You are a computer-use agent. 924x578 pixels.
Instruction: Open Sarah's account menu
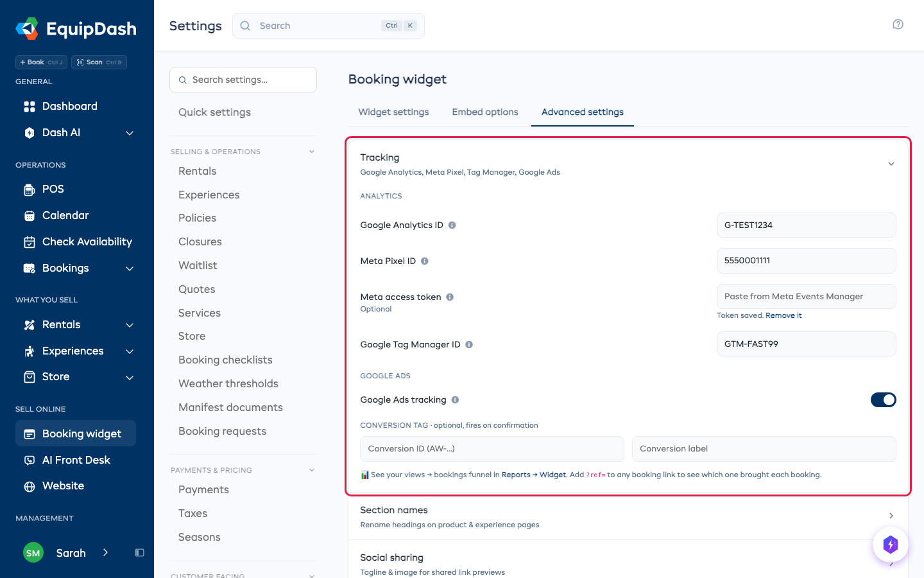click(x=66, y=553)
